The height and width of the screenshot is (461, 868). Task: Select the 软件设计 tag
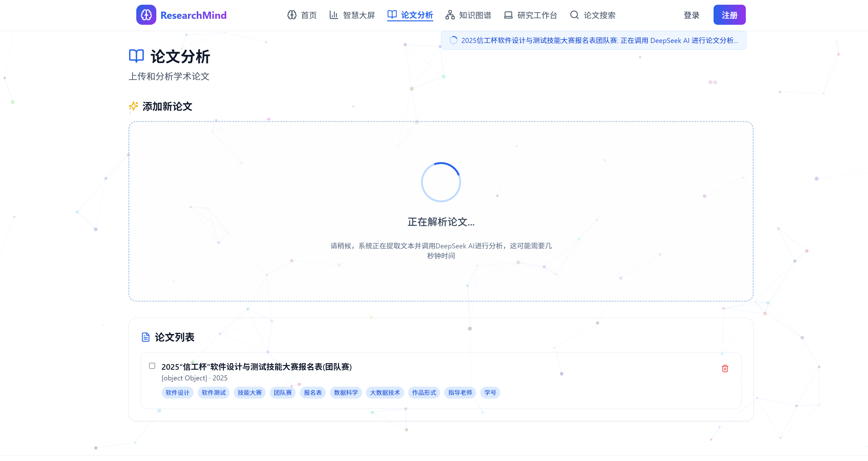pyautogui.click(x=178, y=393)
